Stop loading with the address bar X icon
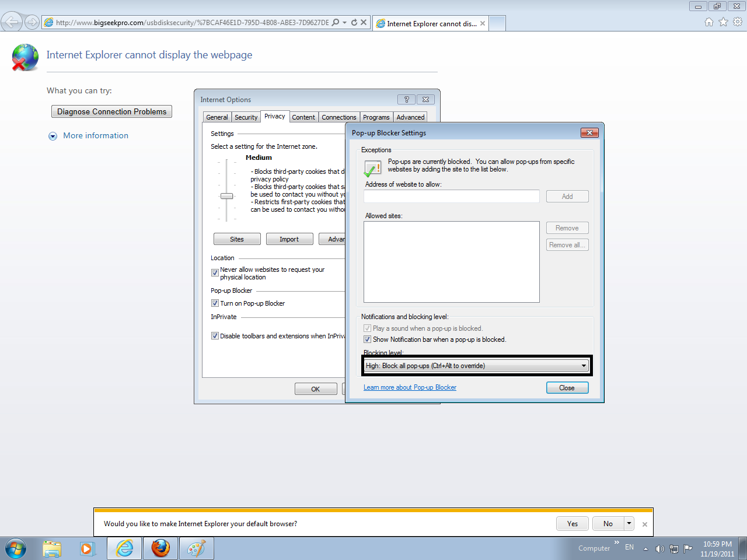This screenshot has height=560, width=747. pyautogui.click(x=364, y=23)
